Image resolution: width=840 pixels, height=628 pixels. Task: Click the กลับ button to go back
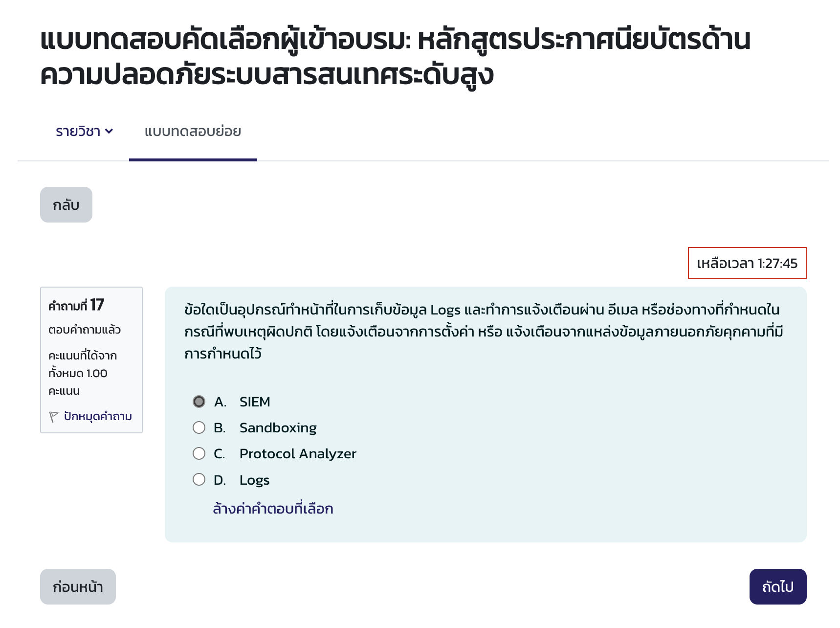coord(66,205)
